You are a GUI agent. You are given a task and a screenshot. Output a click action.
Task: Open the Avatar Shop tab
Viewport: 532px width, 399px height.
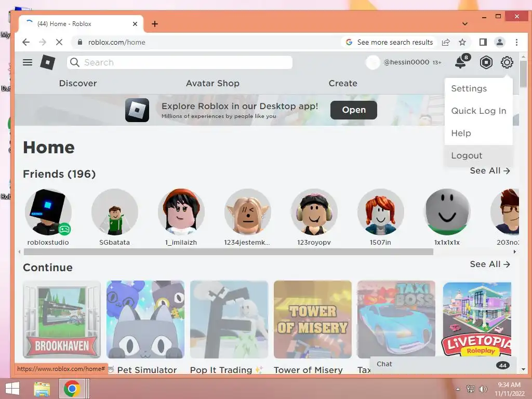[212, 84]
